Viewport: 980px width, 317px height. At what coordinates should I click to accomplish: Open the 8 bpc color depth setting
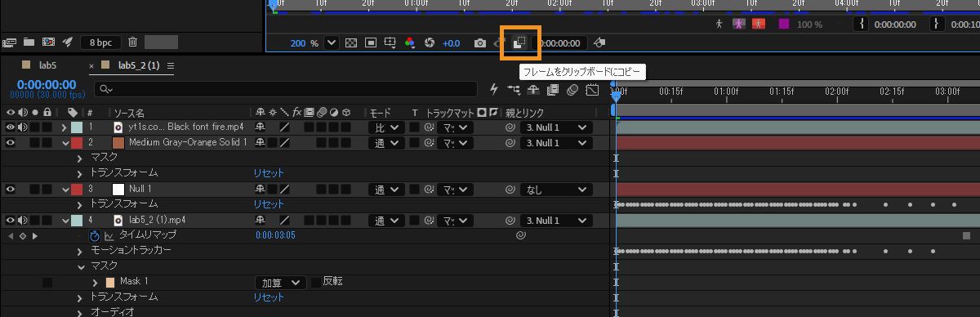point(101,42)
